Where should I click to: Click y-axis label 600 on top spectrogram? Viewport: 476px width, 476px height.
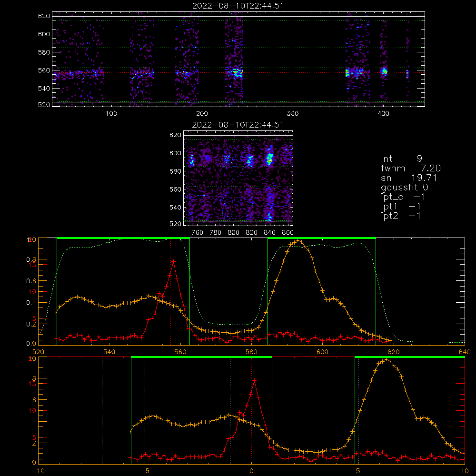coord(44,34)
